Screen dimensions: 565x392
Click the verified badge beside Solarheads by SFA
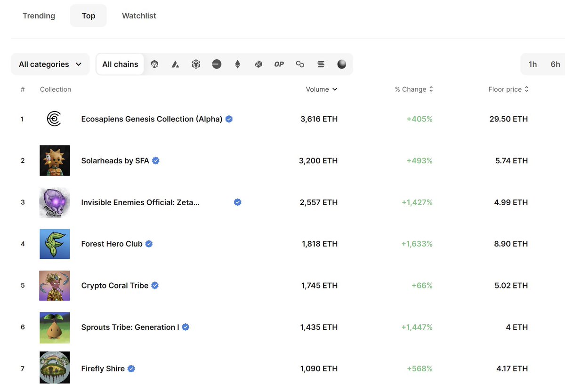tap(155, 160)
